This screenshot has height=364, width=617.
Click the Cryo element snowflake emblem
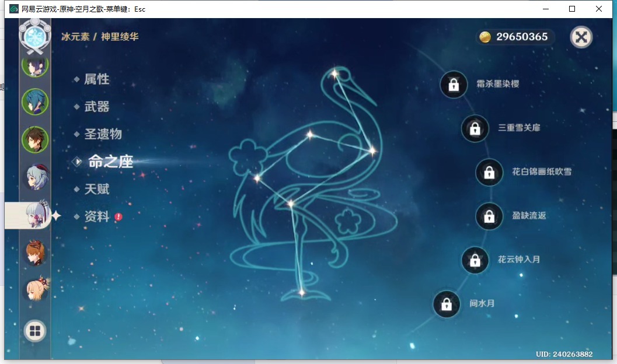pyautogui.click(x=35, y=36)
